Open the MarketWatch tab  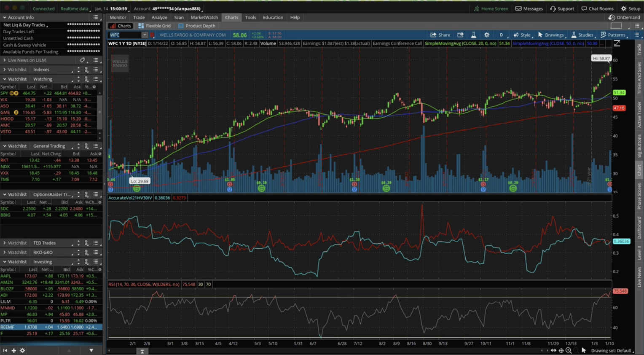[204, 17]
